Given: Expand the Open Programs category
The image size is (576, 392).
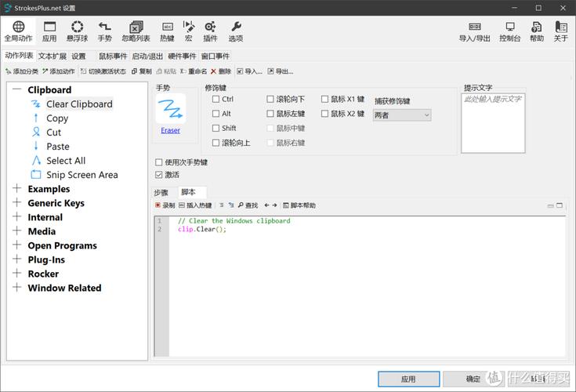Looking at the screenshot, I should click(x=16, y=245).
